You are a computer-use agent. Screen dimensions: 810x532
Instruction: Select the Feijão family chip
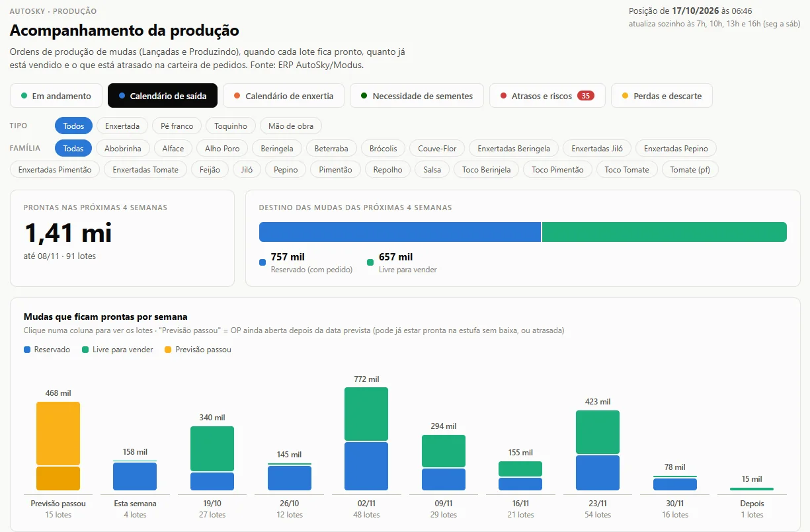(x=210, y=169)
